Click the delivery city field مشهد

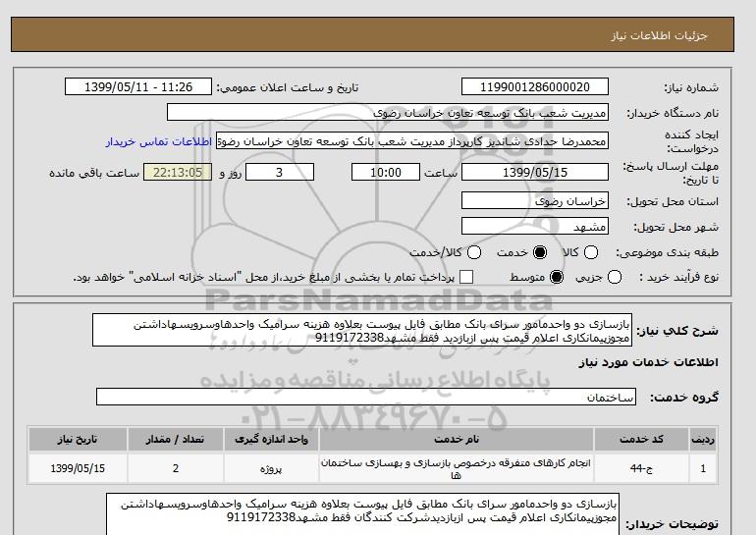[535, 227]
